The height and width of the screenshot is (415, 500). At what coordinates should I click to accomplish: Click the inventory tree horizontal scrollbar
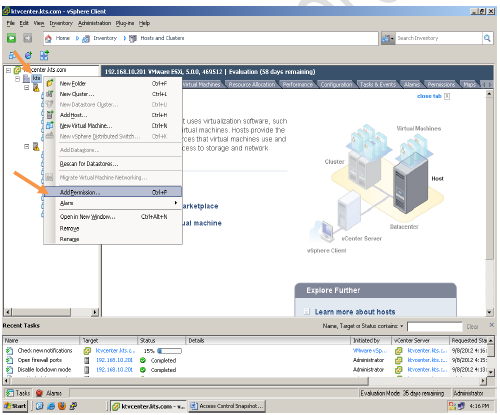(51, 312)
